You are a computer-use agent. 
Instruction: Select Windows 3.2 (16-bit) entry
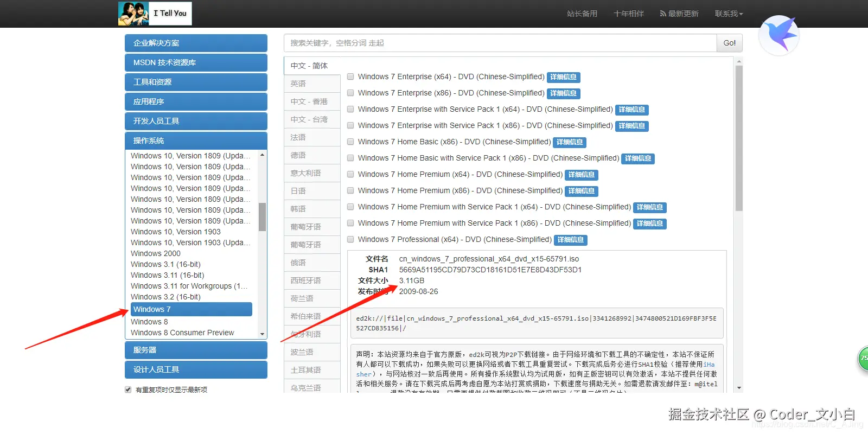[x=165, y=297]
